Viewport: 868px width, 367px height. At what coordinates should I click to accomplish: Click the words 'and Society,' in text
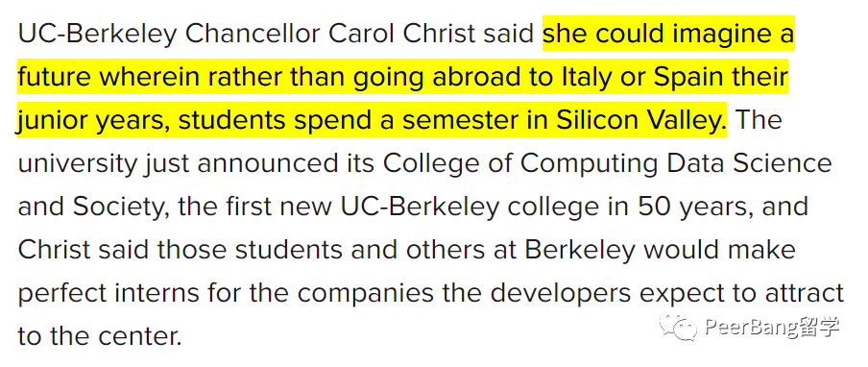(x=90, y=207)
